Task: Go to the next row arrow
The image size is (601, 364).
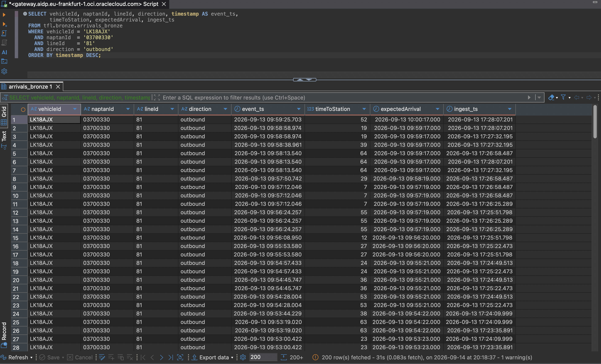Action: tap(161, 357)
